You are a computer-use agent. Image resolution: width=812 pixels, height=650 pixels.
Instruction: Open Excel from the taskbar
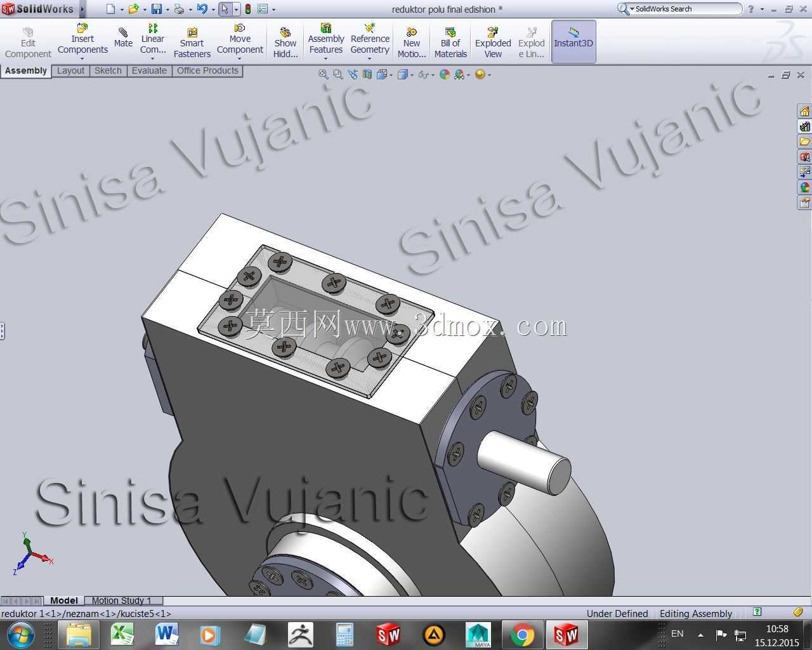click(x=122, y=635)
